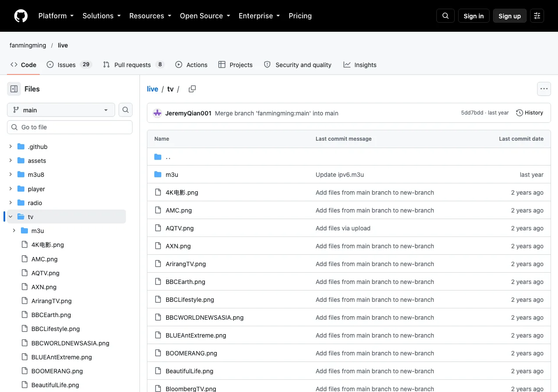Expand the .github folder chevron
Image resolution: width=558 pixels, height=392 pixels.
10,147
